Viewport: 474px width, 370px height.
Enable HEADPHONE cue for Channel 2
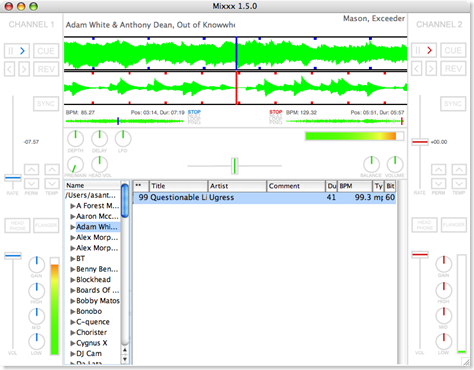click(425, 225)
